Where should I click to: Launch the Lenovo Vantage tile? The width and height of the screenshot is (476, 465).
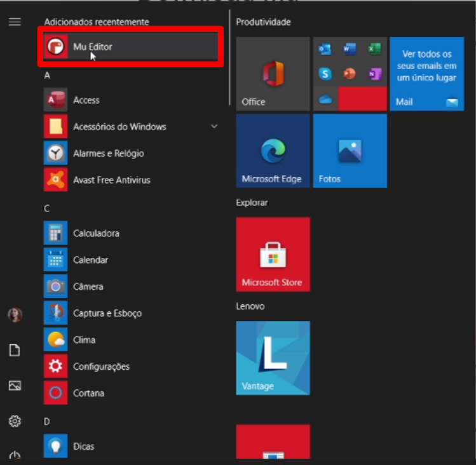click(273, 358)
